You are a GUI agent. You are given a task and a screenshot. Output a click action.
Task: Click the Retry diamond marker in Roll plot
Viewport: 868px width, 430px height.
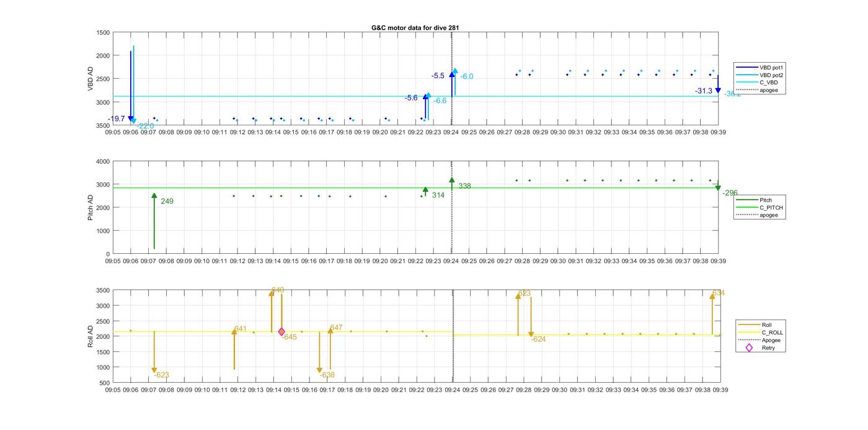(x=281, y=332)
